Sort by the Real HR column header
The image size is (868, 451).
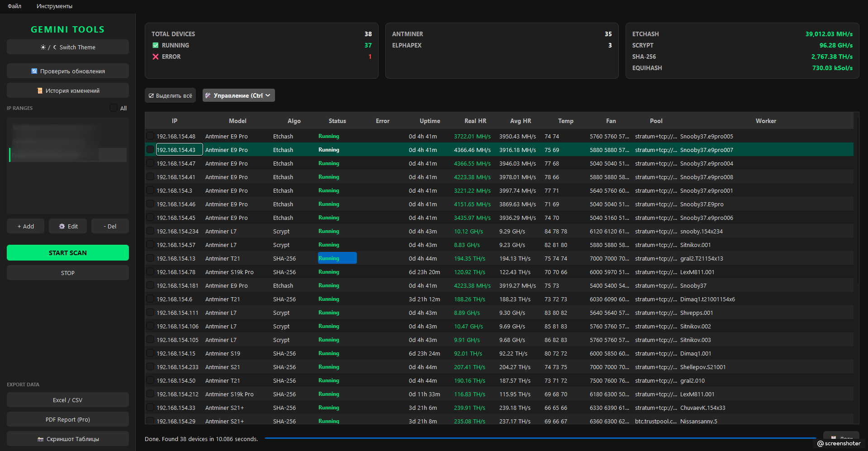click(475, 121)
